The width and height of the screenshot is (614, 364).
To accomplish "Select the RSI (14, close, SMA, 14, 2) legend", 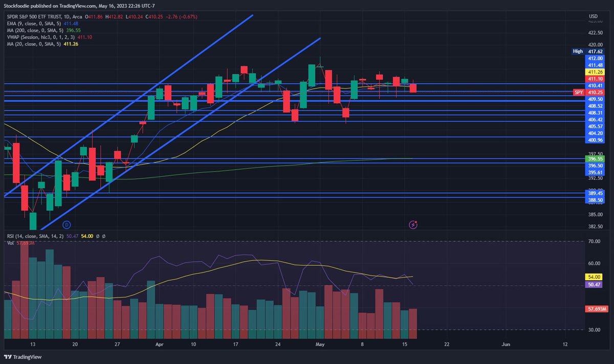I will pos(36,236).
